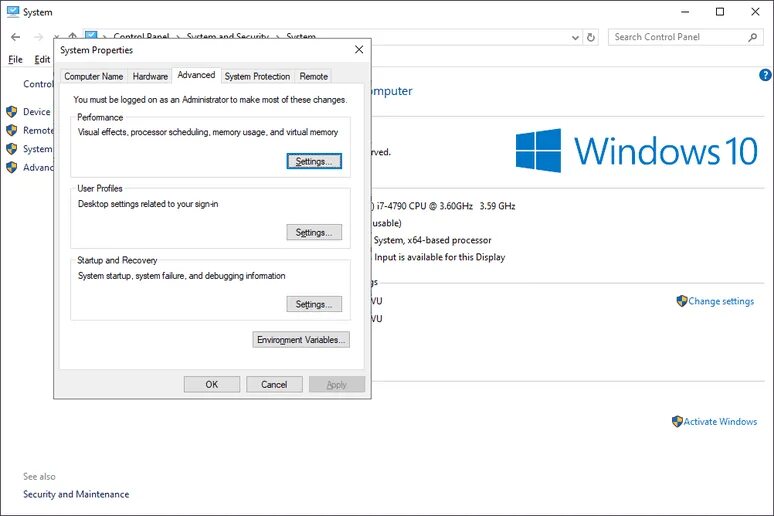Click the forward navigation arrow

click(38, 37)
